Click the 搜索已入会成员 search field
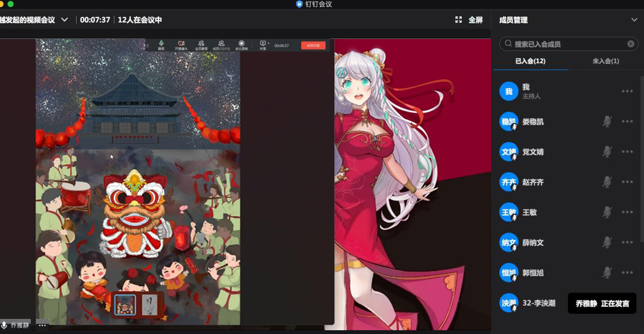The width and height of the screenshot is (644, 334). tap(566, 44)
